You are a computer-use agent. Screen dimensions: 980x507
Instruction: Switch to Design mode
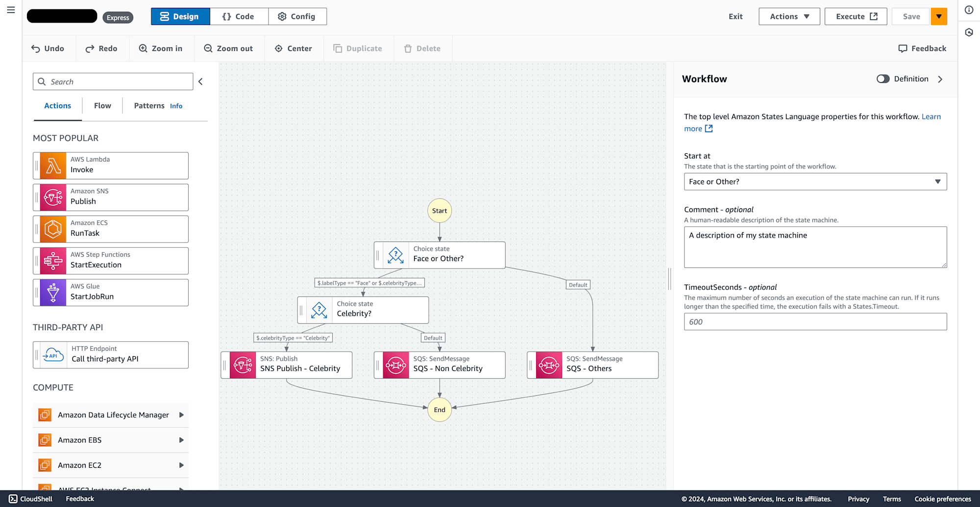click(x=180, y=16)
